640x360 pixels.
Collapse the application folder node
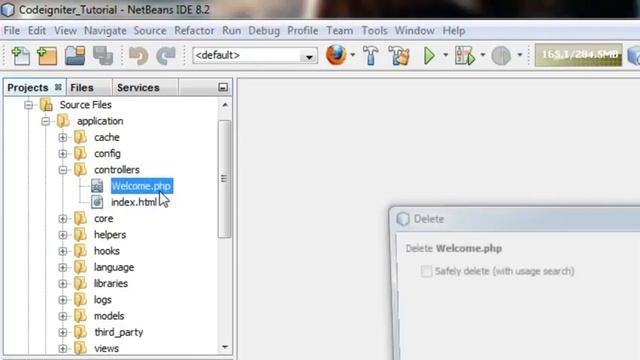coord(46,121)
